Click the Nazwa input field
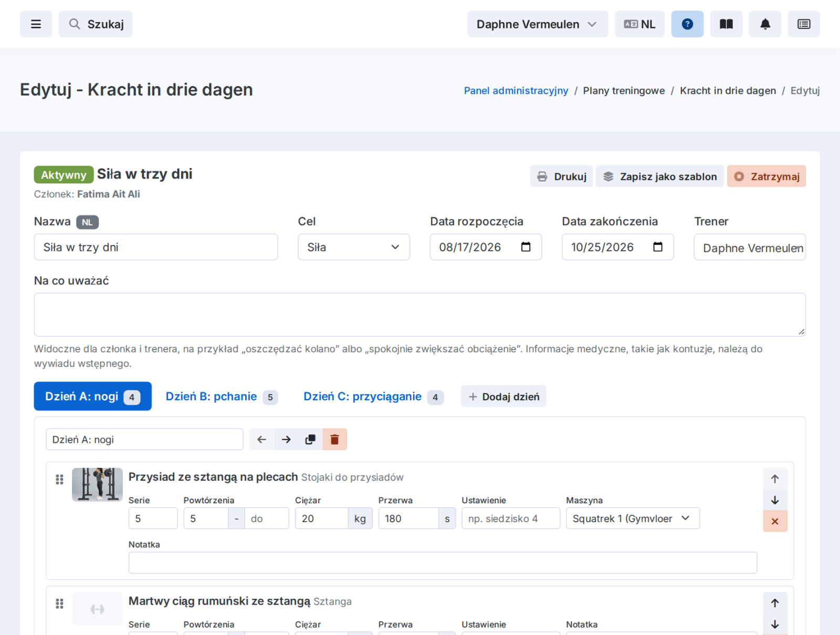This screenshot has width=840, height=635. [x=156, y=247]
